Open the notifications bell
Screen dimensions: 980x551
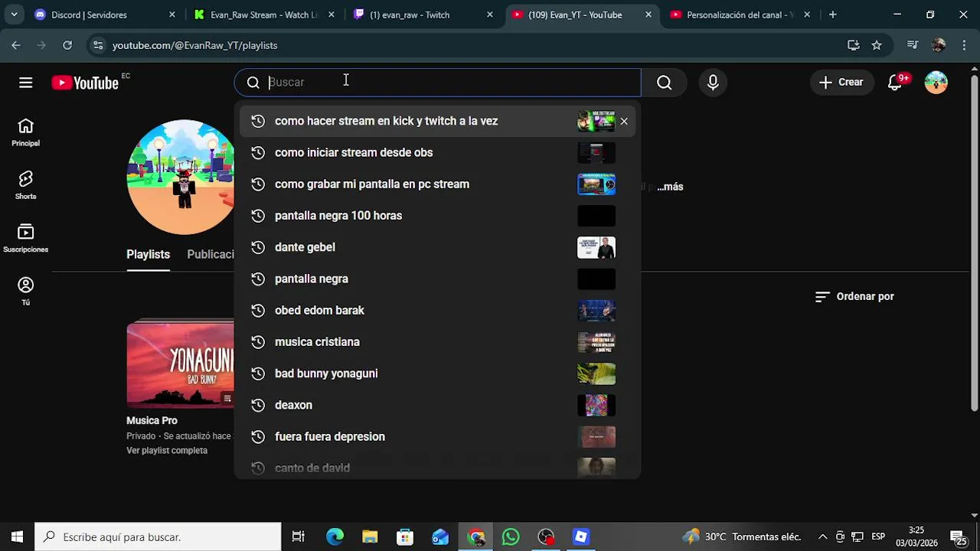pyautogui.click(x=895, y=83)
